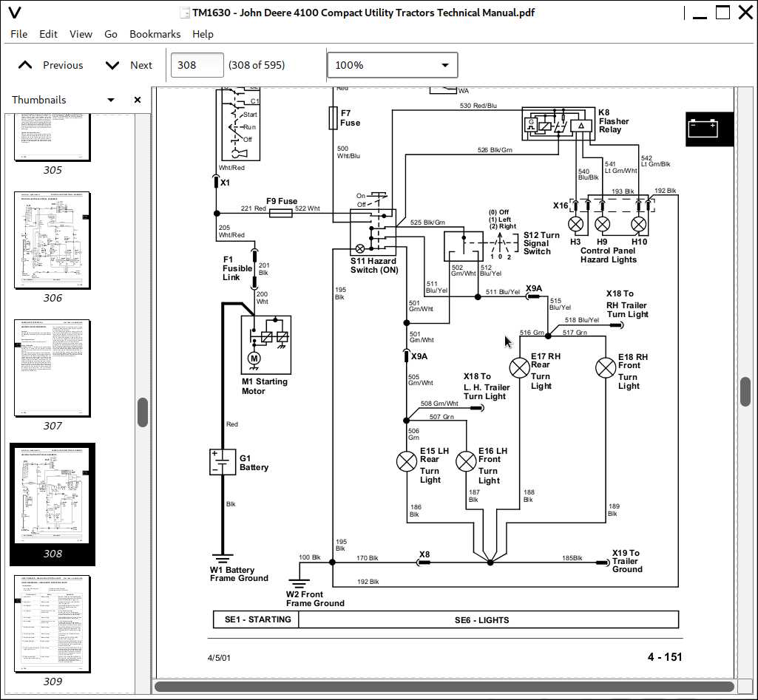Click the E15 LH Rear Turn Light lamp

click(x=407, y=461)
